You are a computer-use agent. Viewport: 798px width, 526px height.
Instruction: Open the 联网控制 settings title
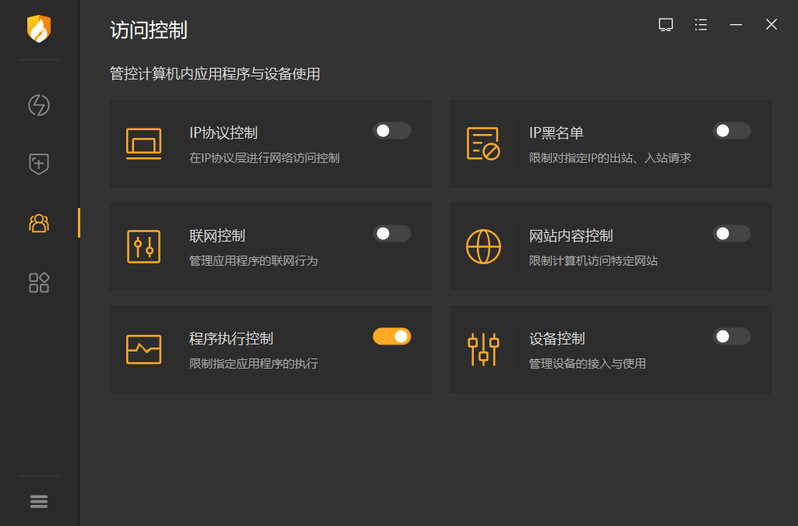coord(217,236)
